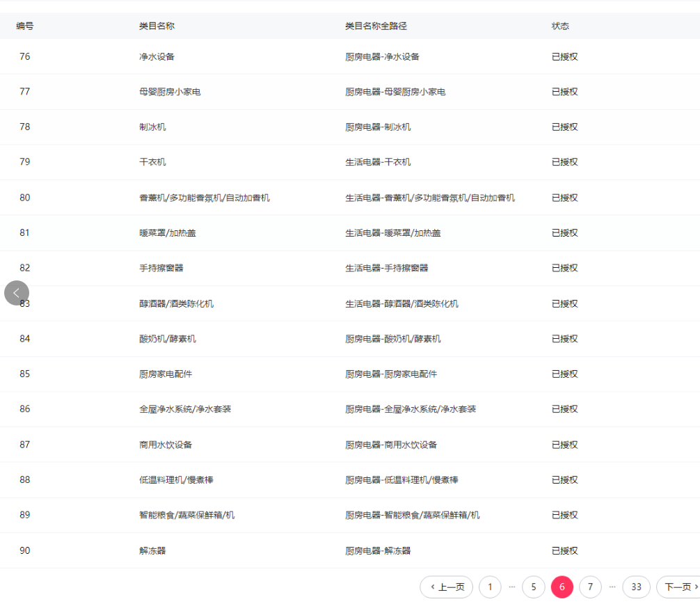Click the ellipsis after page 1

tap(511, 587)
